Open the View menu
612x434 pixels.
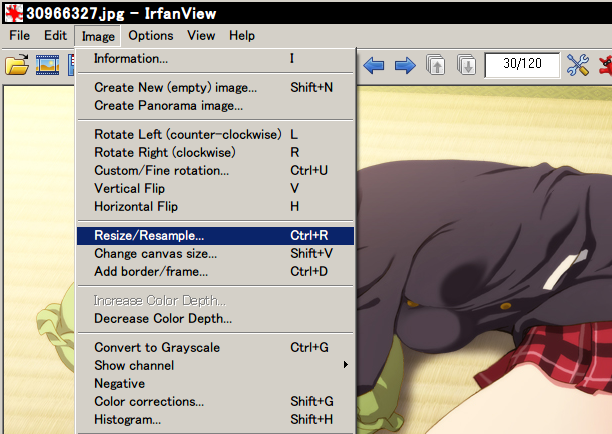pos(201,36)
